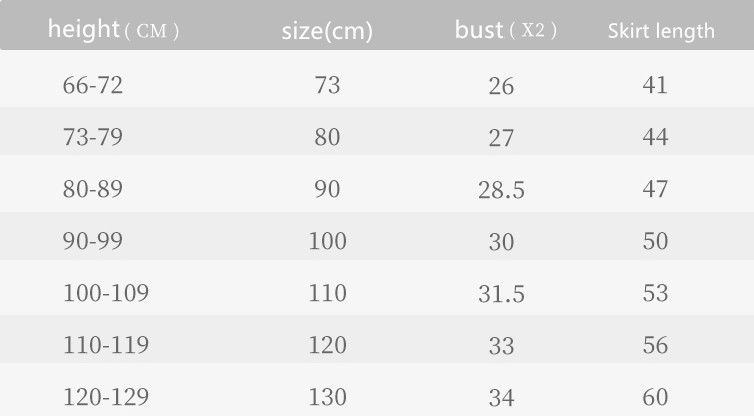This screenshot has height=416, width=754.
Task: Select size value 120
Action: tap(327, 345)
